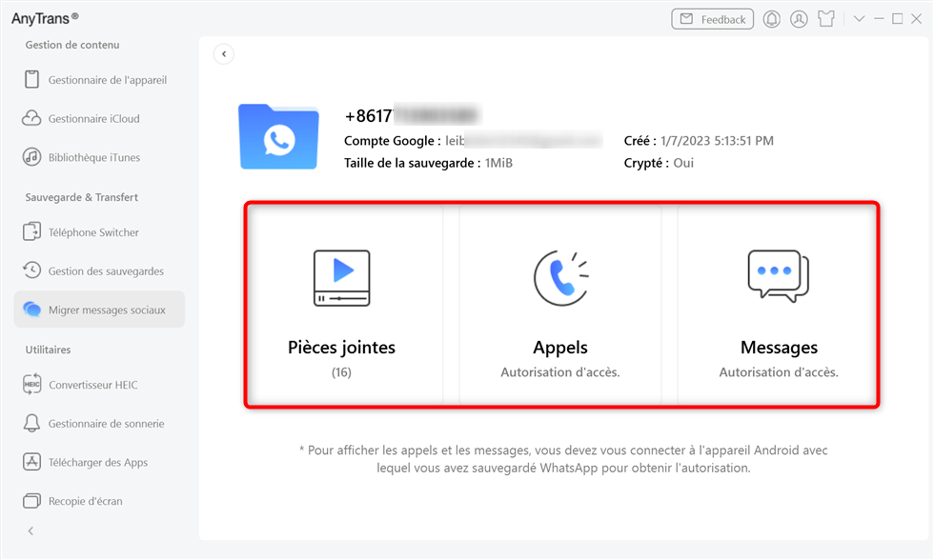Open Gestionnaire de sonnerie
Viewport: 934px width, 560px height.
[99, 423]
